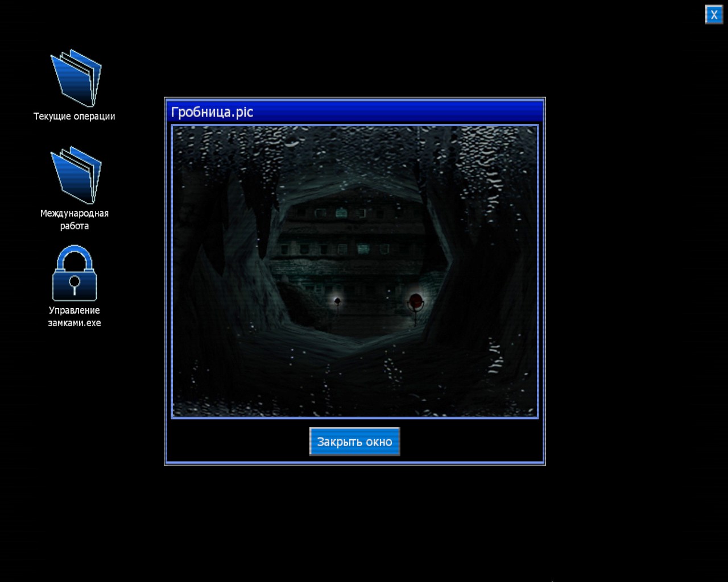
Task: Select the Международная работа text label
Action: [75, 219]
